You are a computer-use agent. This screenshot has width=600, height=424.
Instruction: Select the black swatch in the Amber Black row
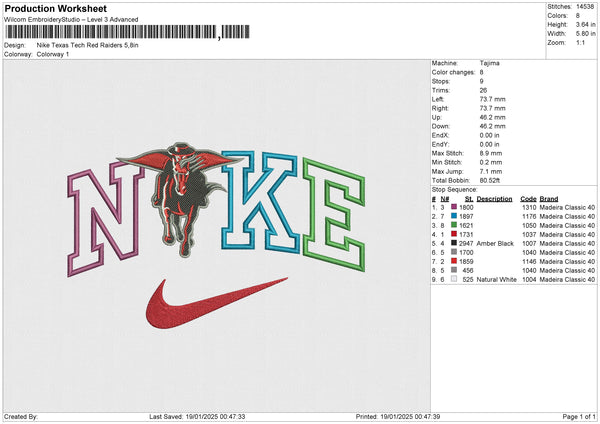pos(454,243)
